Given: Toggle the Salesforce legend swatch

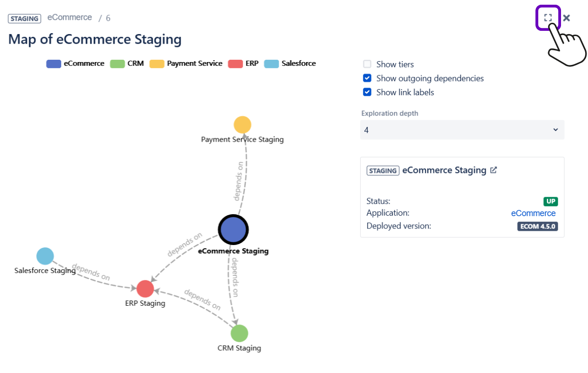Looking at the screenshot, I should [271, 64].
